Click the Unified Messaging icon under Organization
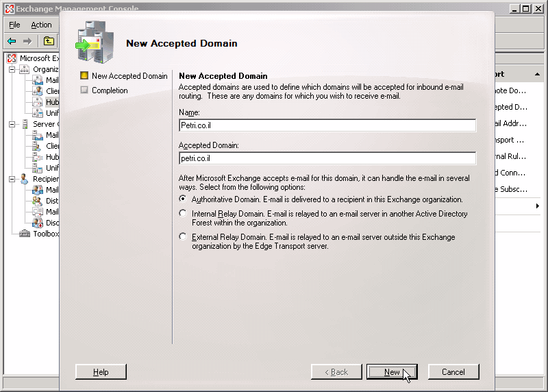This screenshot has height=392, width=548. click(38, 113)
